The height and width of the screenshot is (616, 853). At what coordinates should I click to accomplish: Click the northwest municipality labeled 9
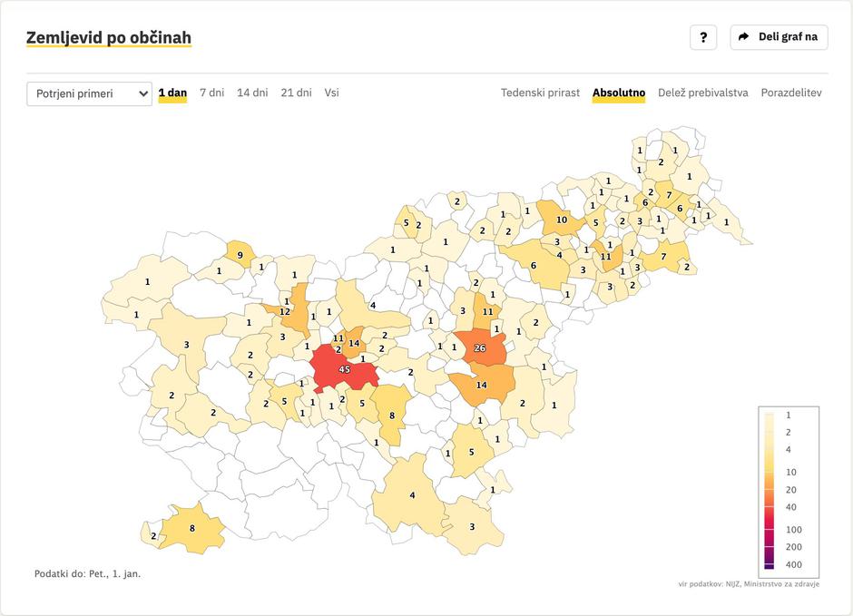pos(240,255)
